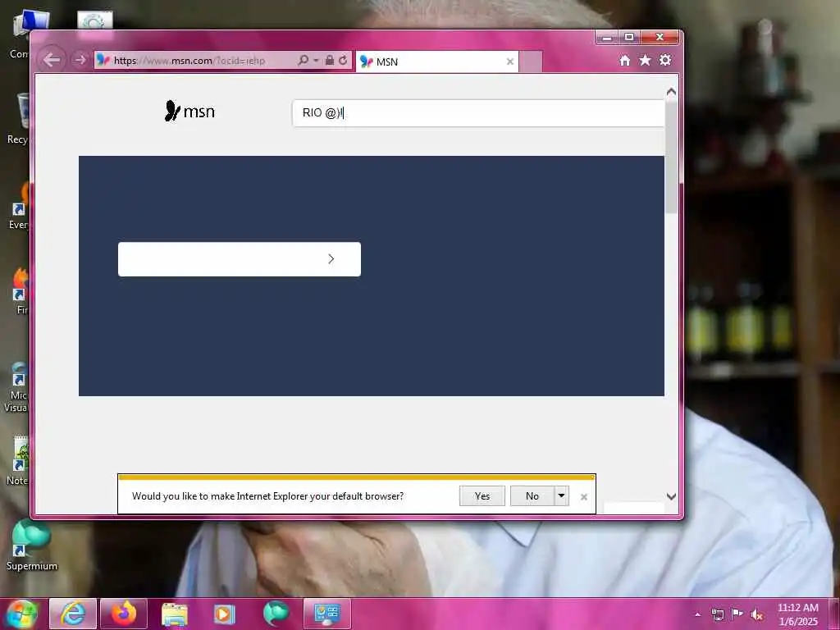Open Internet Explorer from the taskbar
Image resolution: width=840 pixels, height=630 pixels.
click(x=73, y=614)
